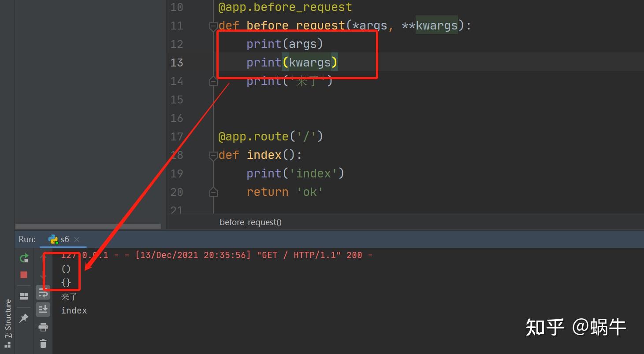Click the return 'ok' statement
This screenshot has width=644, height=354.
click(x=285, y=192)
